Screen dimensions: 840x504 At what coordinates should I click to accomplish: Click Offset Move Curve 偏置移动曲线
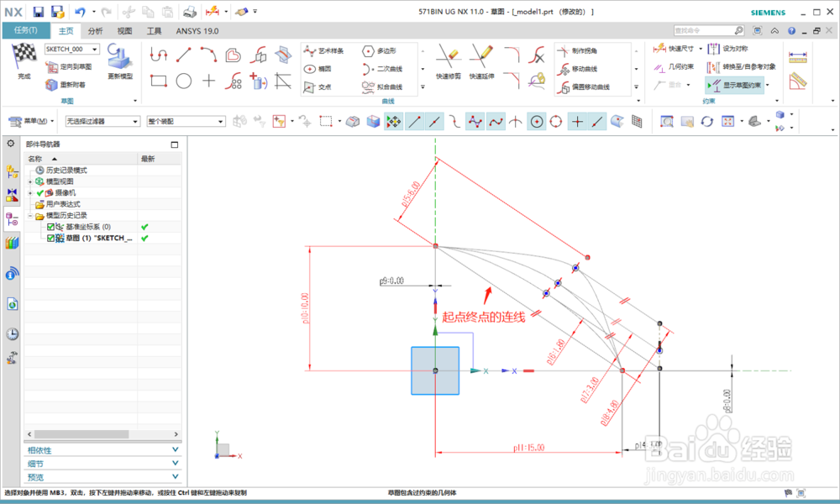click(x=584, y=87)
